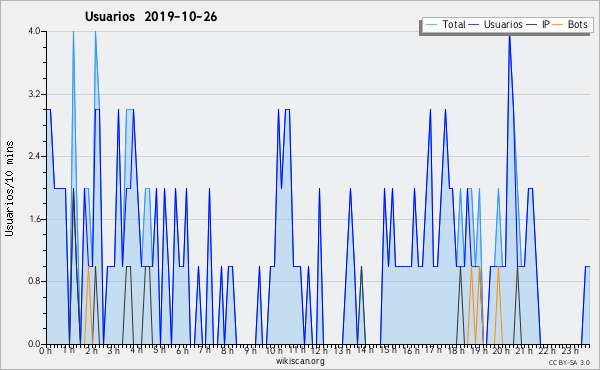Click the Bots legend entry

570,25
